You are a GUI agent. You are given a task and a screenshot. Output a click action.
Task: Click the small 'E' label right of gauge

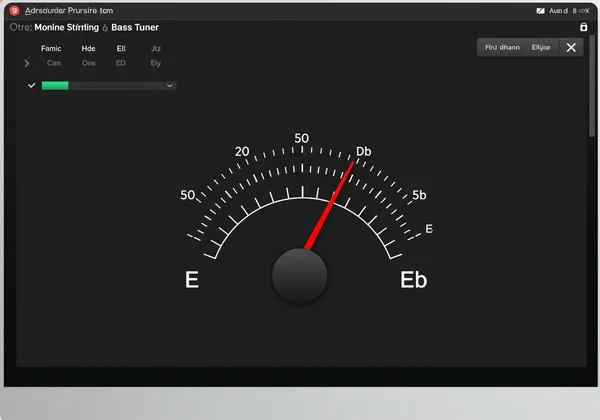click(429, 229)
